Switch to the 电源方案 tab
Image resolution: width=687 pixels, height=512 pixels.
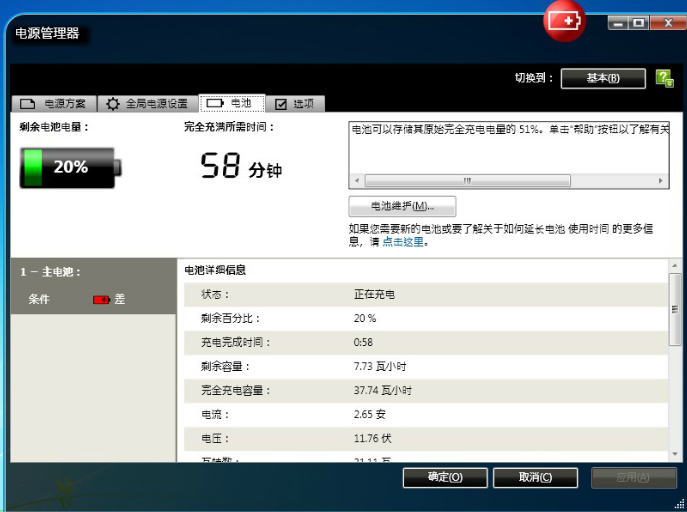[55, 104]
